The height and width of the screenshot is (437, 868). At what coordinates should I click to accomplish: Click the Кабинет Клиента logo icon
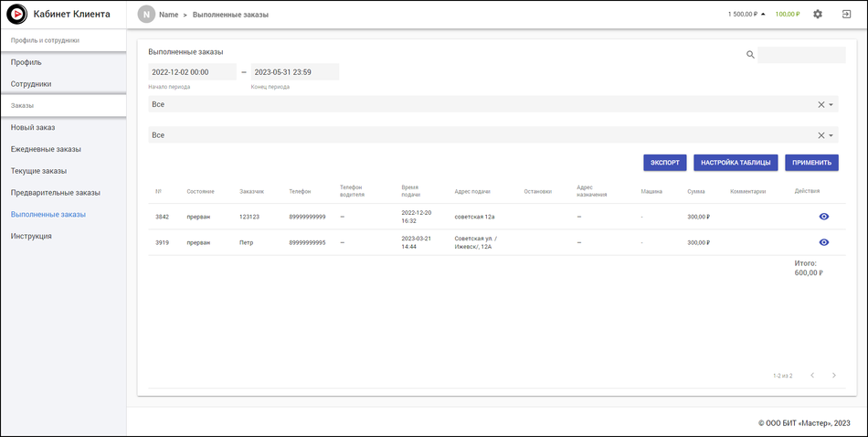(x=16, y=15)
